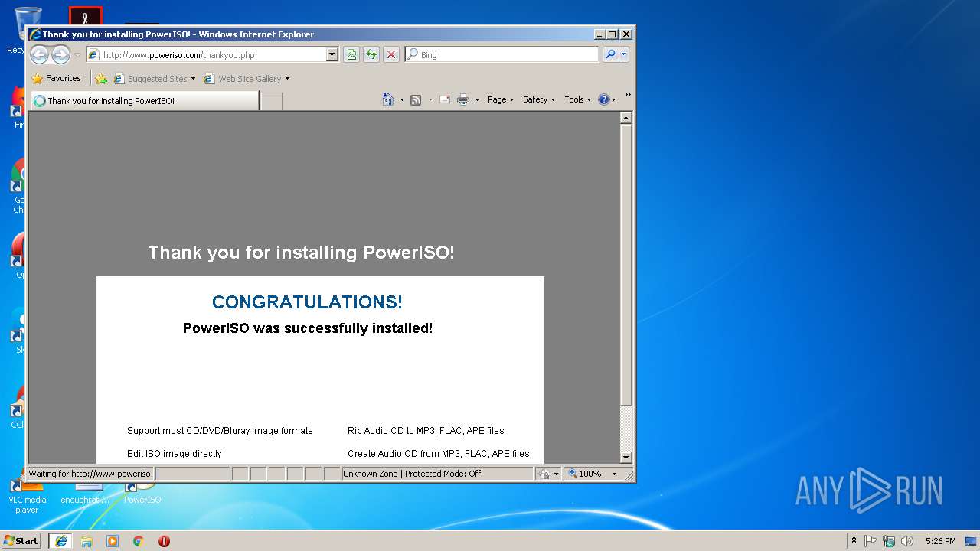The width and height of the screenshot is (980, 551).
Task: Click 'Rip Audio CD to MP3, FLAC, APE files' text
Action: point(426,431)
